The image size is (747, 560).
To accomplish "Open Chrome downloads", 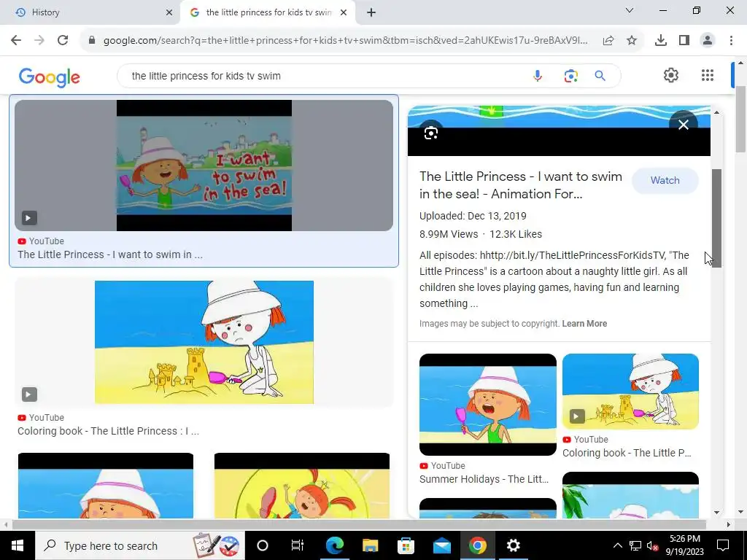I will 660,41.
